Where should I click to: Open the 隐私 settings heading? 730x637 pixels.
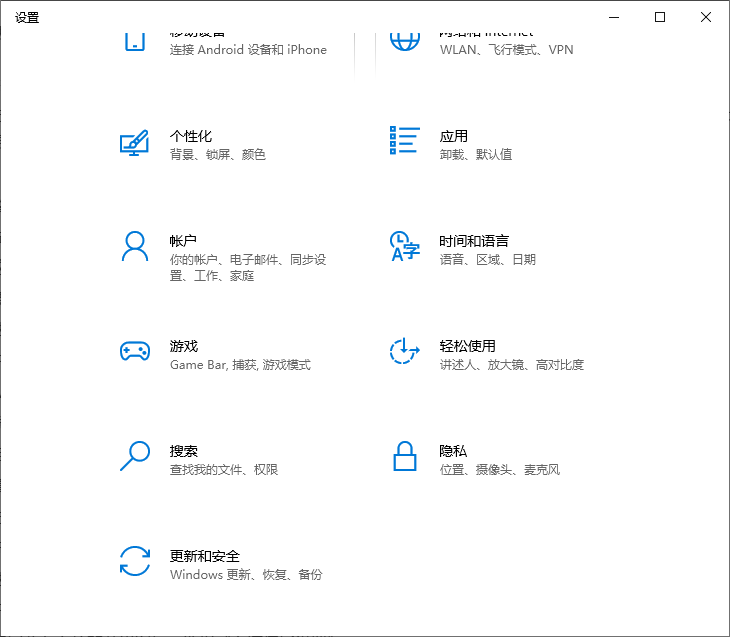pyautogui.click(x=453, y=451)
